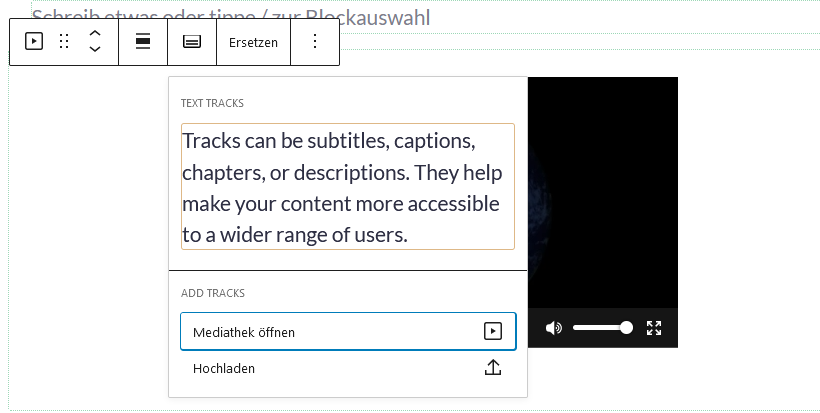Viewport: 820px width, 413px height.
Task: Mute the video with the speaker icon
Action: tap(553, 328)
